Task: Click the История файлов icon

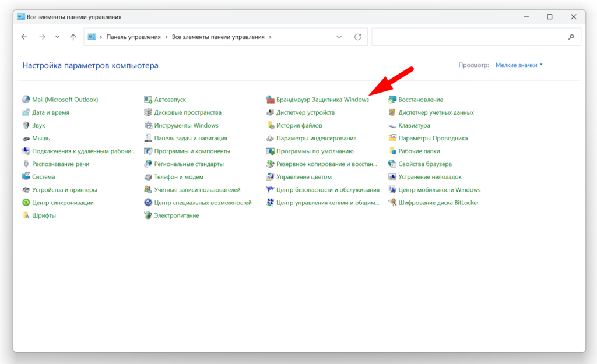Action: (271, 126)
